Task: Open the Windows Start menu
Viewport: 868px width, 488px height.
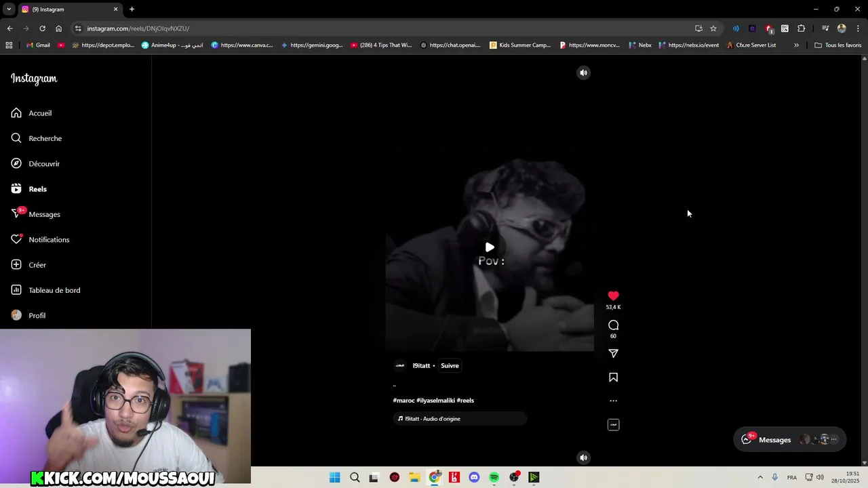Action: (334, 477)
